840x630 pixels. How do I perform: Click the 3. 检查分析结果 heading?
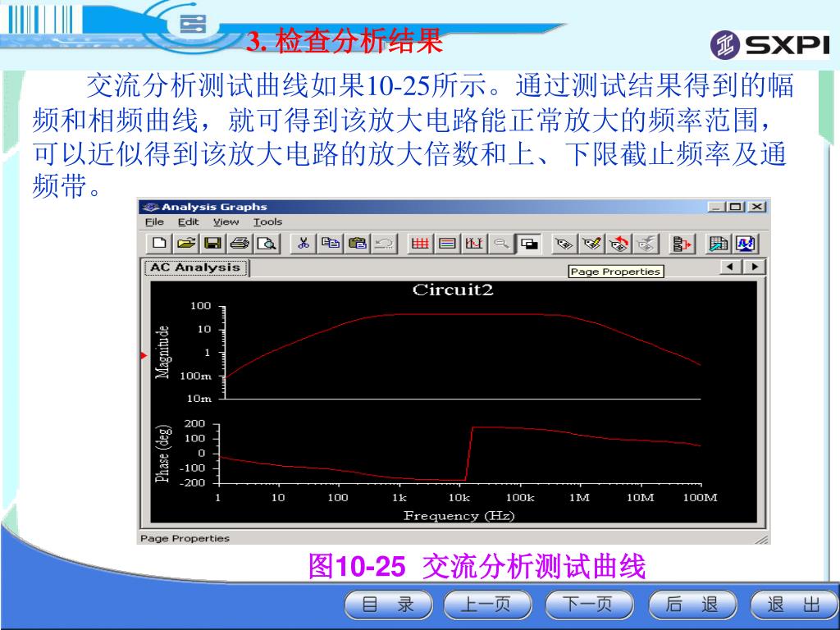345,41
